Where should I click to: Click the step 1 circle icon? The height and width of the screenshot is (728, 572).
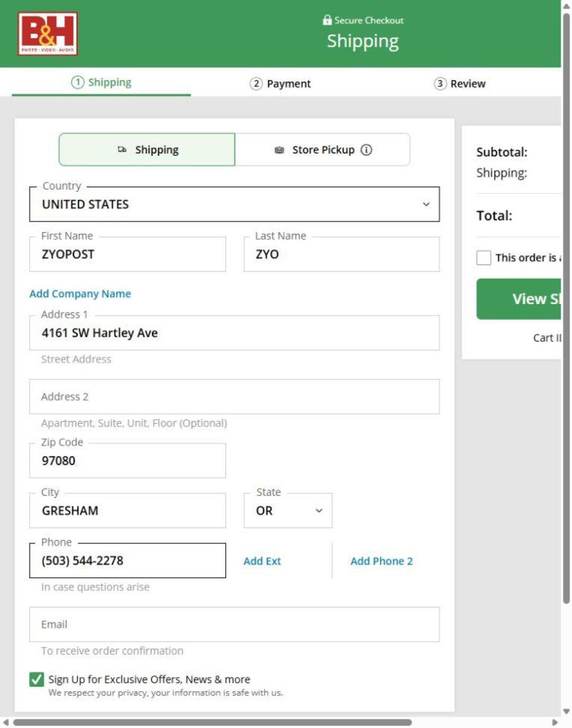[78, 82]
